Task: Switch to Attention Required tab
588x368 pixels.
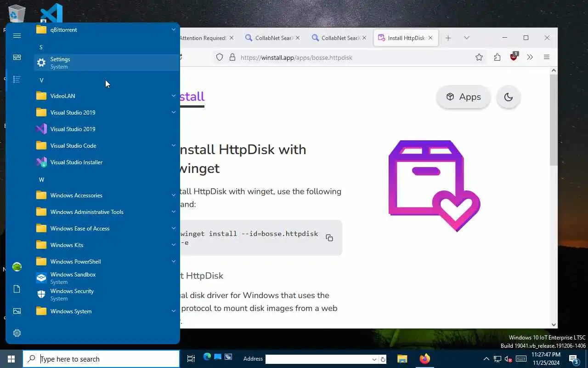Action: (203, 38)
